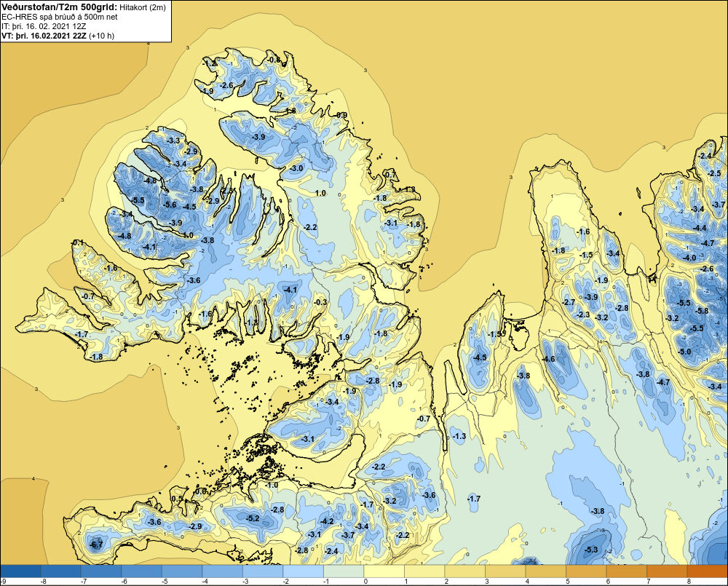Select the 'EC-HRES spá brúuð á 500m net' line

pos(60,17)
